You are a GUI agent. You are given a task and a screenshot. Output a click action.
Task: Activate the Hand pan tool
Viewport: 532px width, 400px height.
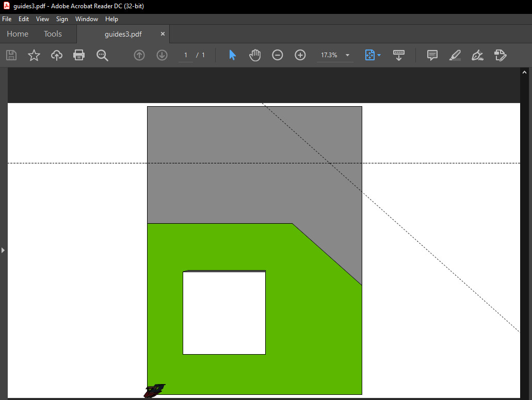pos(255,55)
